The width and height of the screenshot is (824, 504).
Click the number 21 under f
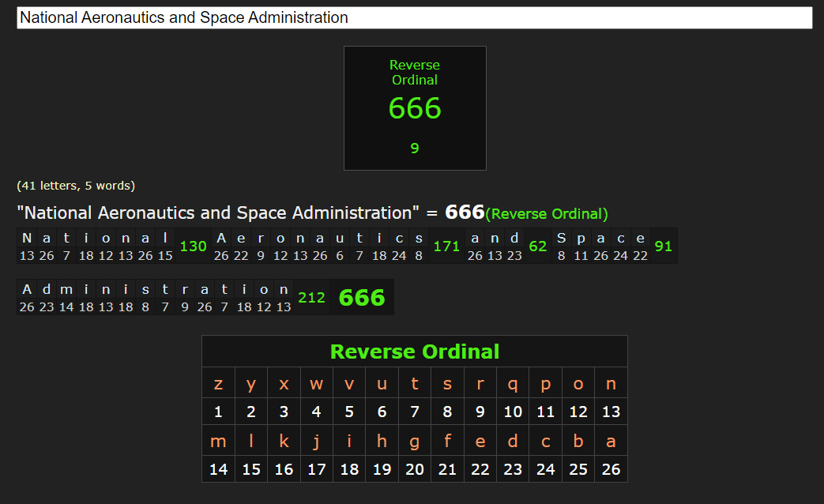(x=447, y=469)
